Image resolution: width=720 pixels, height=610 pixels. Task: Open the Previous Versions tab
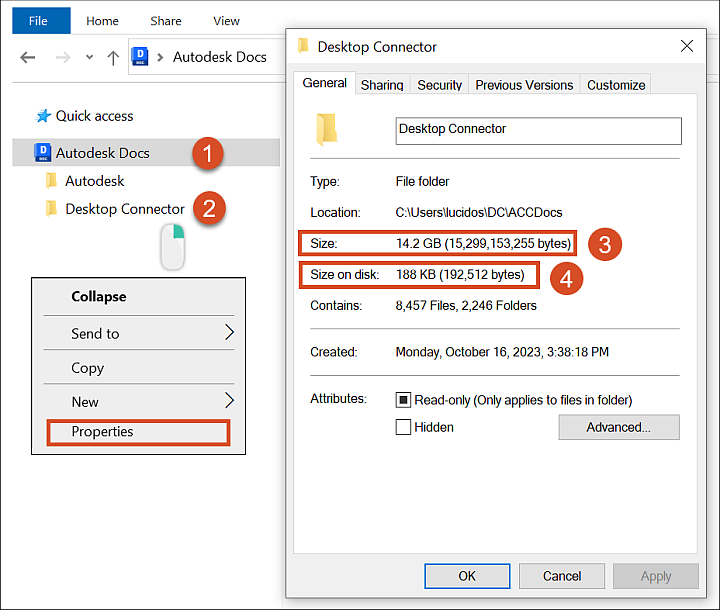point(524,85)
